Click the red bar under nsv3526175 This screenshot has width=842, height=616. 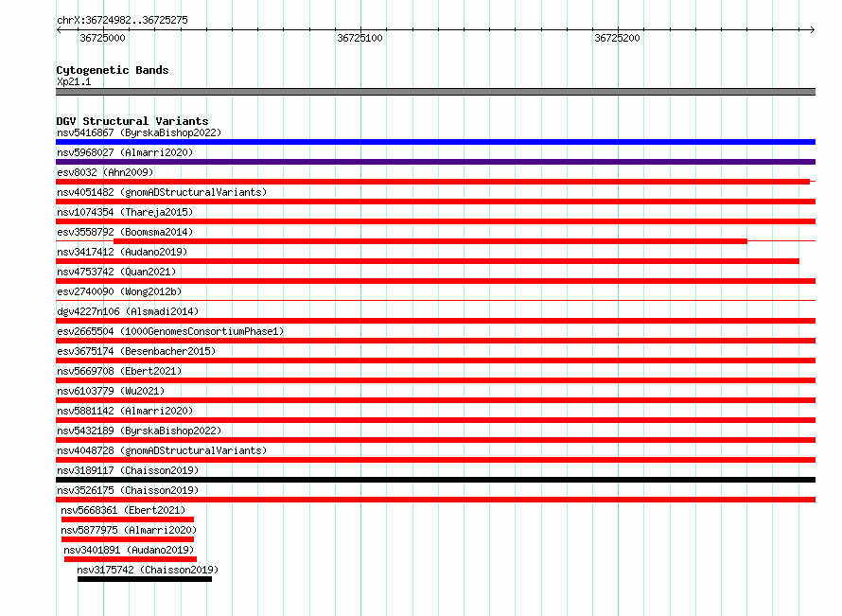pyautogui.click(x=435, y=500)
